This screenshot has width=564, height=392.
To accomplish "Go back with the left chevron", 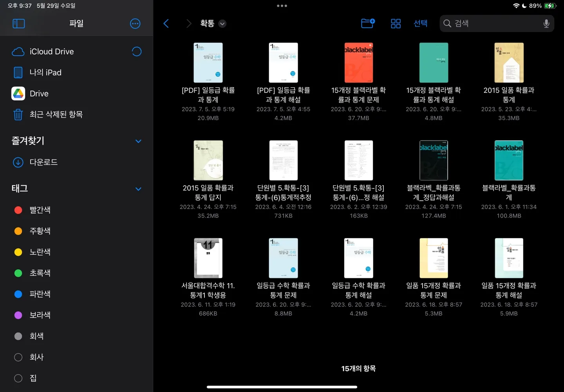I will [x=166, y=23].
